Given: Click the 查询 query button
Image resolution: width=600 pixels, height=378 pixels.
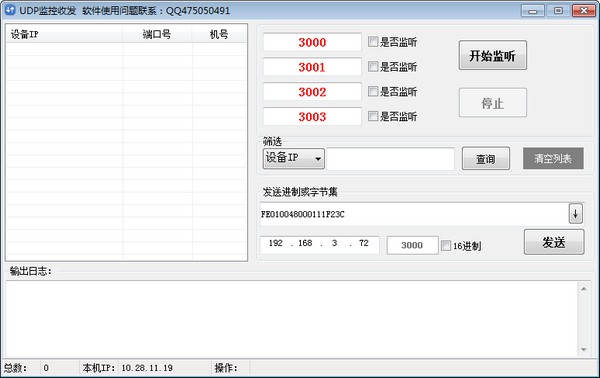Looking at the screenshot, I should pos(486,158).
